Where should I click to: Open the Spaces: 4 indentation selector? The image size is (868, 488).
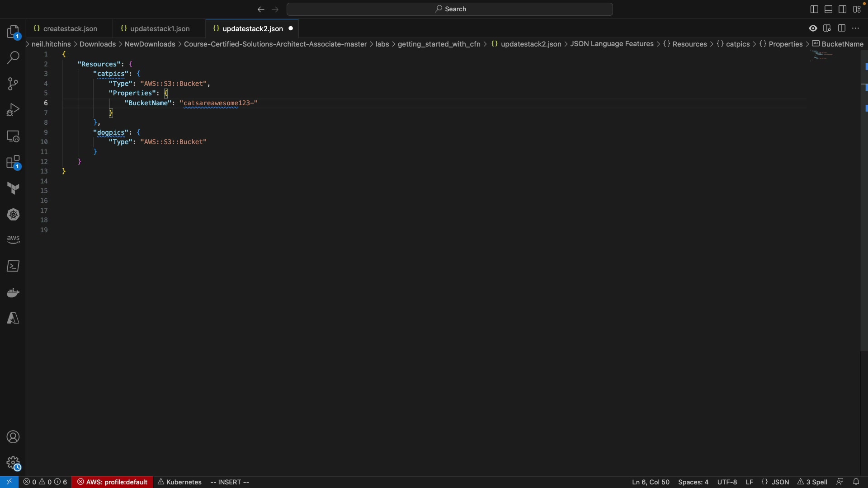pyautogui.click(x=693, y=482)
